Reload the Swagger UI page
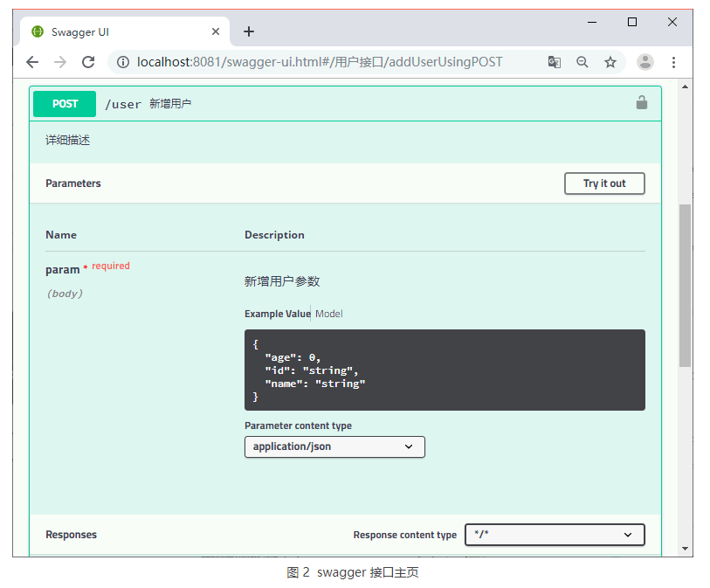 [x=88, y=62]
